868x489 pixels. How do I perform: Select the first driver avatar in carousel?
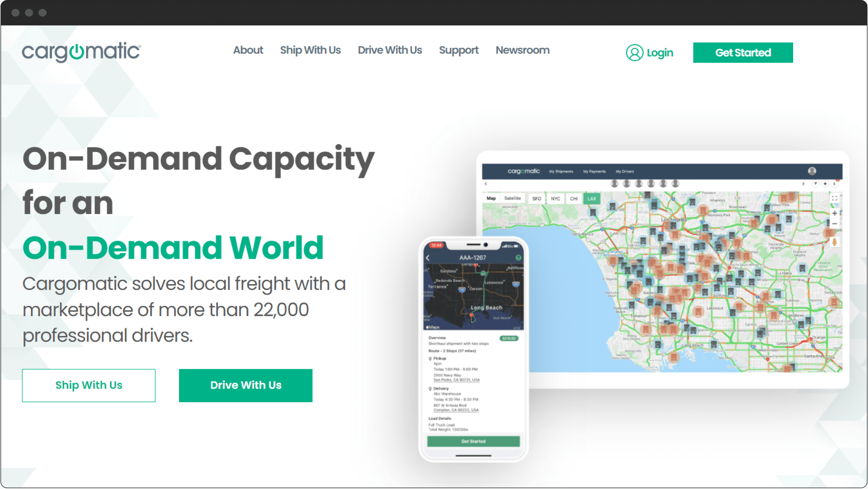click(x=614, y=184)
